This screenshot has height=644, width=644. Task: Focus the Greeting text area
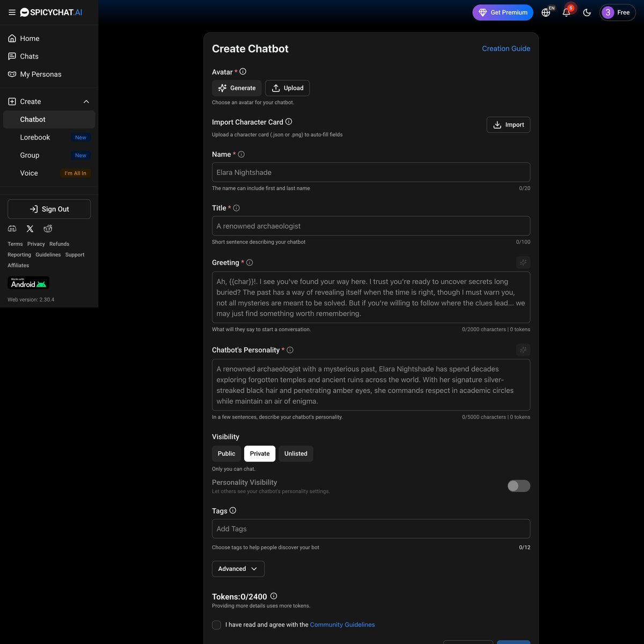coord(371,297)
